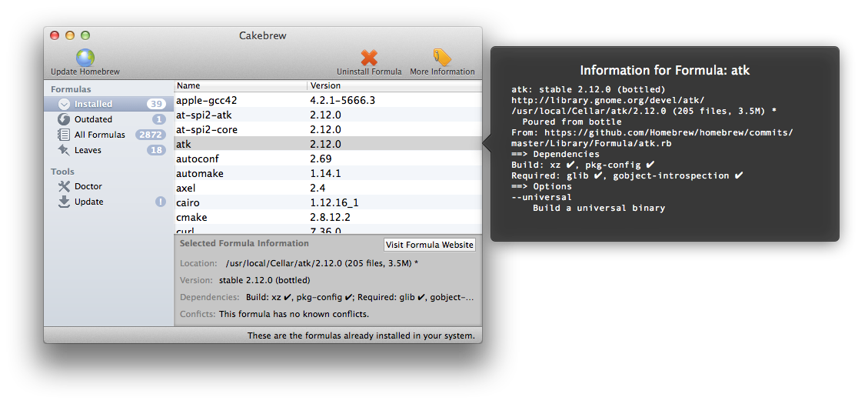868x404 pixels.
Task: Click the Information for Formula: atk heading
Action: (x=665, y=70)
